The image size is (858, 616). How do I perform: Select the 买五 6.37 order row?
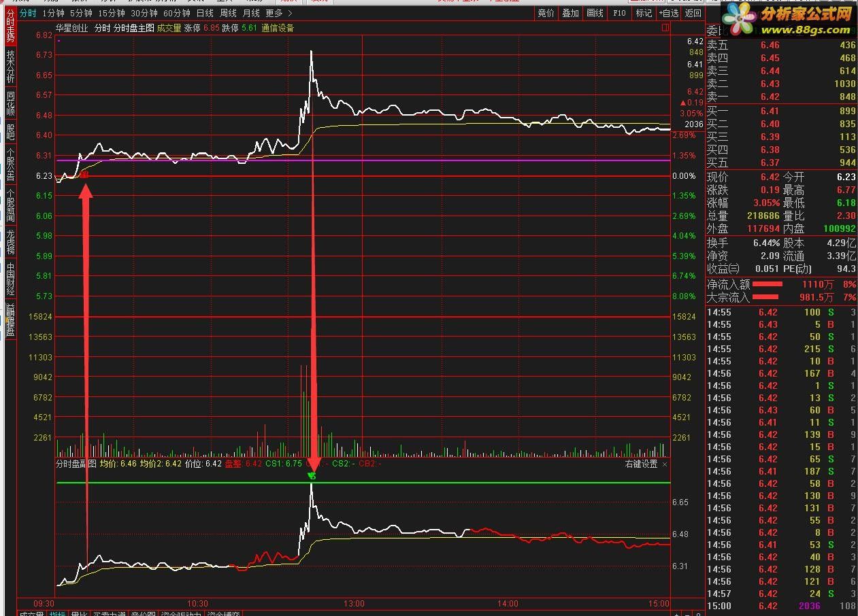(782, 162)
